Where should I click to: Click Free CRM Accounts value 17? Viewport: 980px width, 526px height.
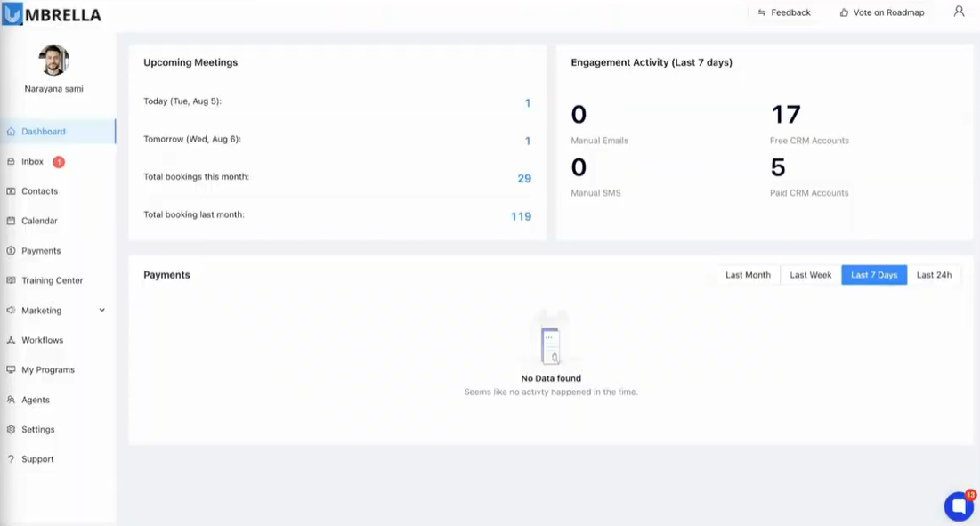786,114
